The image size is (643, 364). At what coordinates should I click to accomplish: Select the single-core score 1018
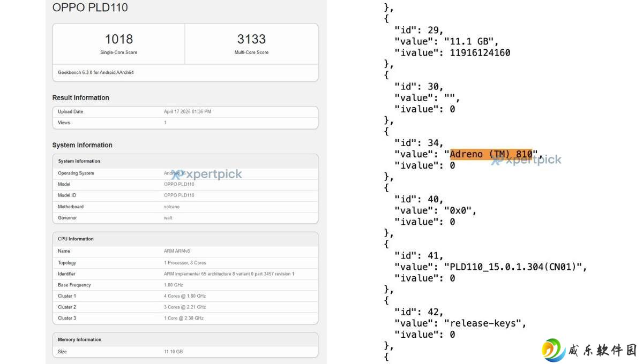point(119,39)
